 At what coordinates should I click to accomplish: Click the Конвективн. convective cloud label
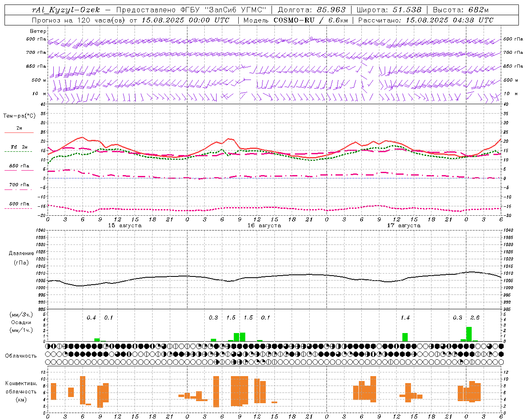[21, 383]
